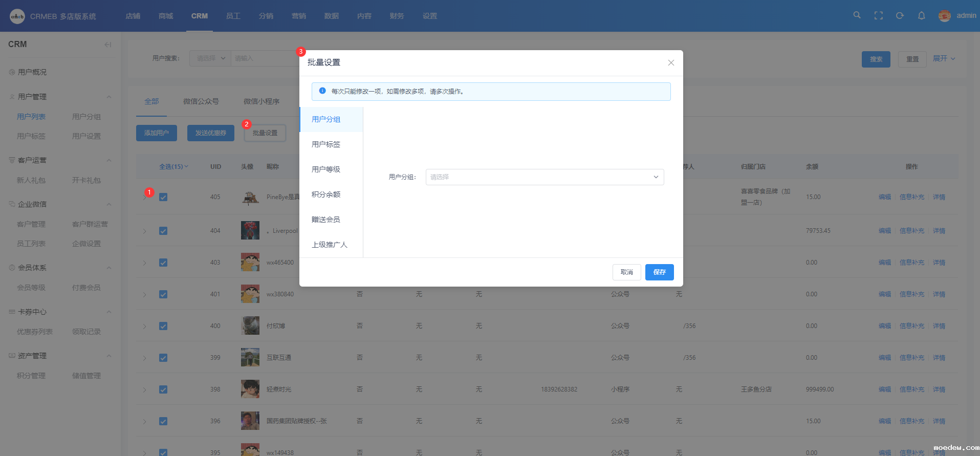
Task: Switch to 积分余额 tab in dialog
Action: tap(326, 194)
